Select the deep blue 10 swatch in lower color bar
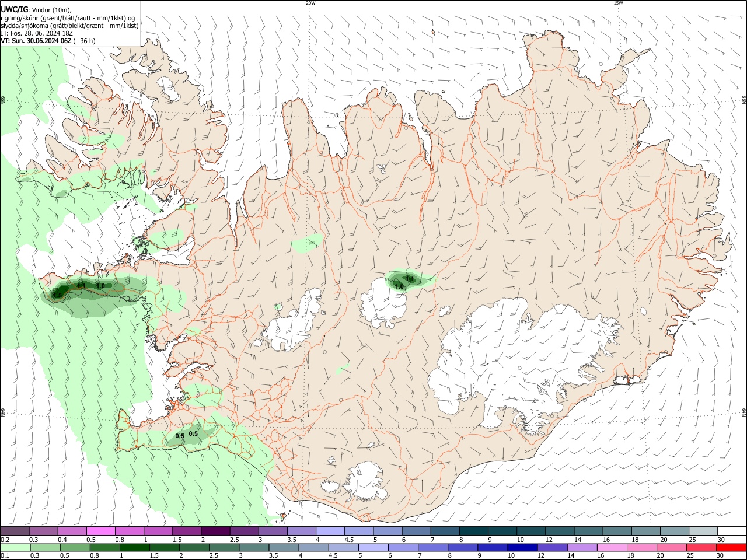Screen dimensions: 747x560 pyautogui.click(x=522, y=547)
